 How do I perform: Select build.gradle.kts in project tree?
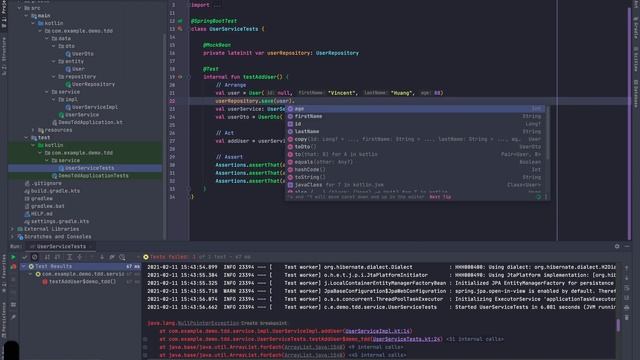52,191
